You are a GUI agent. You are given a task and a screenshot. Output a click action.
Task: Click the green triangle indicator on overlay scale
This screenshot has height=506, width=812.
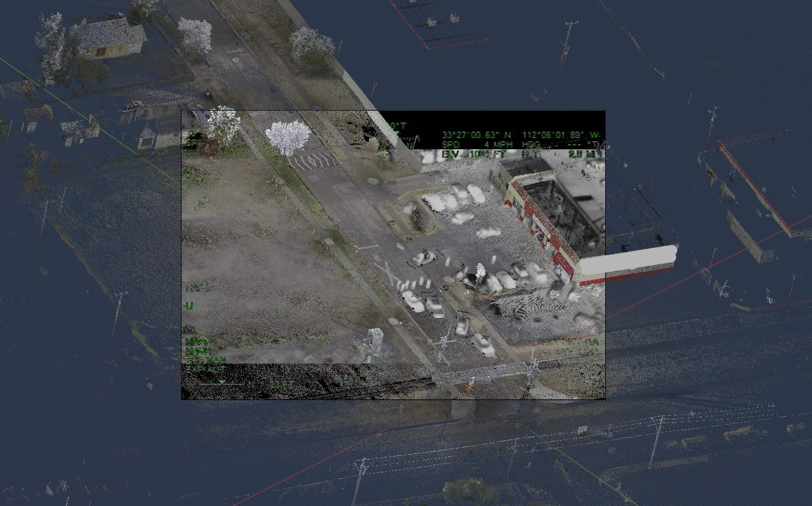223,382
